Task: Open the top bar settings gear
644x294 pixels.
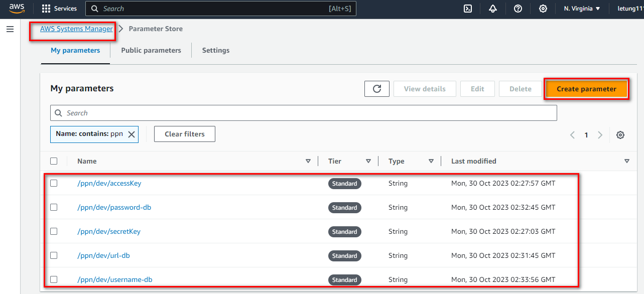Action: [x=543, y=9]
